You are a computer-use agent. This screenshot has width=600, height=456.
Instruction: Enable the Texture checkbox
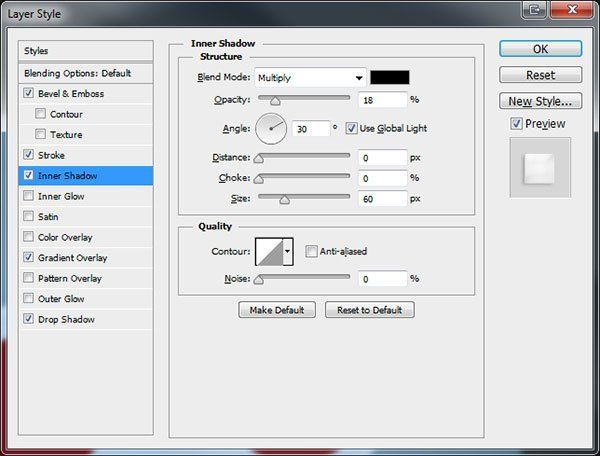(40, 134)
